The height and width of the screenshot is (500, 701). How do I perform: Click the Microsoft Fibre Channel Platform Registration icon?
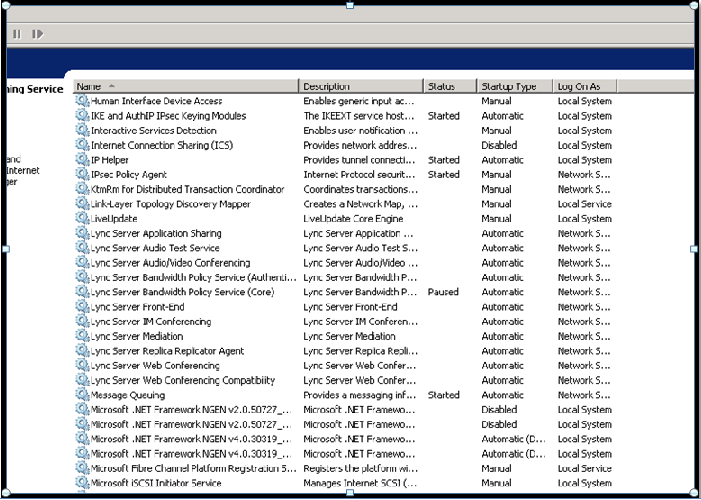tap(82, 469)
